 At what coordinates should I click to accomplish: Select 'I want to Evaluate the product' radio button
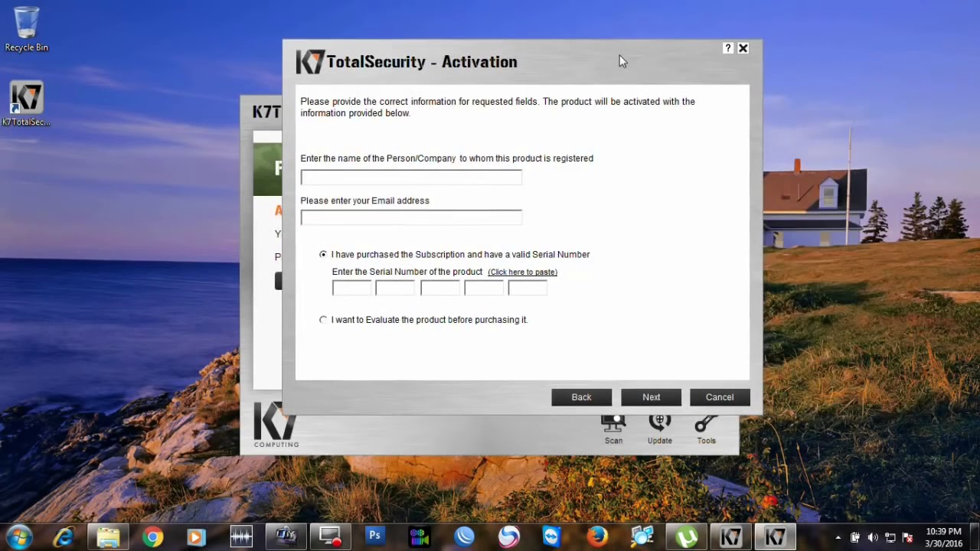click(x=323, y=320)
